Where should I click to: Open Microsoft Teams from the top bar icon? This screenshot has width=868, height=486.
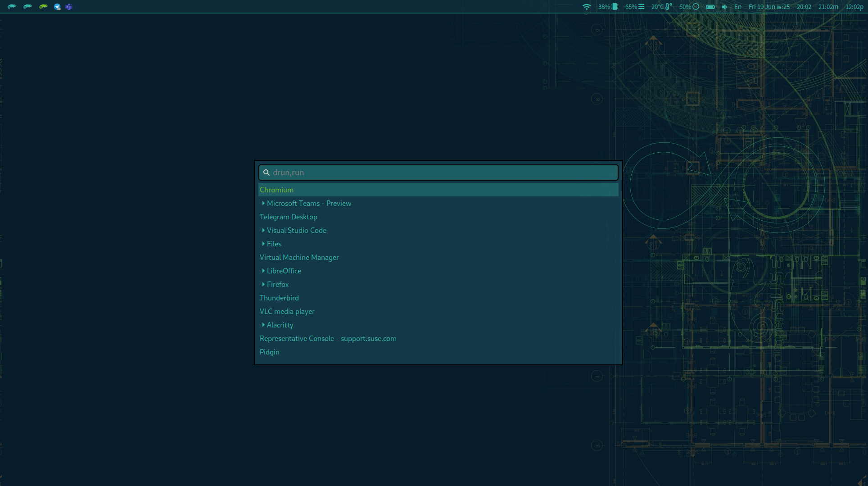pyautogui.click(x=69, y=7)
